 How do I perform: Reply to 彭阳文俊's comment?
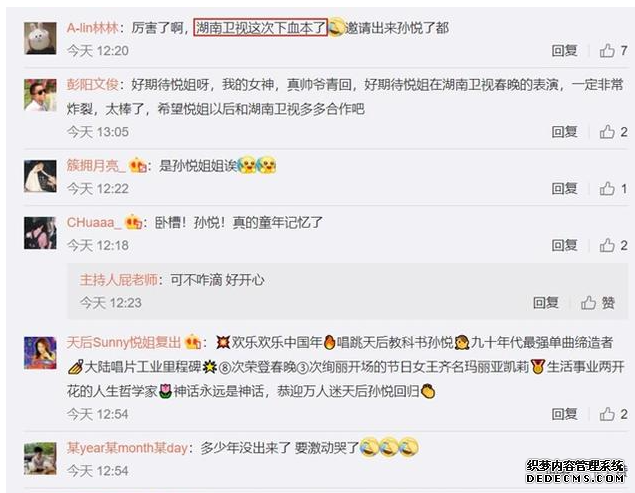pos(564,132)
